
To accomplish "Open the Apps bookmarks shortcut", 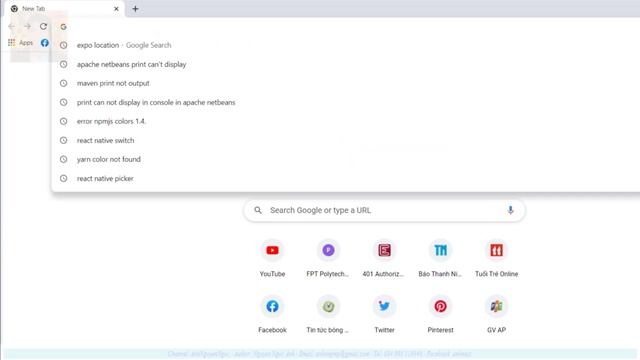I will click(x=20, y=42).
